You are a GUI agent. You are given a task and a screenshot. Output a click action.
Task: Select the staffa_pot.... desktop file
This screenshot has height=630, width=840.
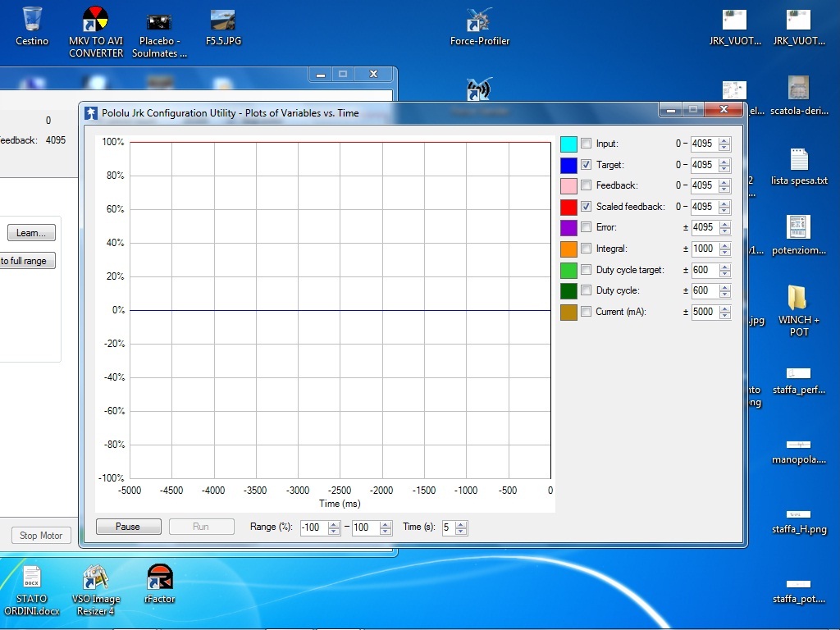(x=799, y=591)
